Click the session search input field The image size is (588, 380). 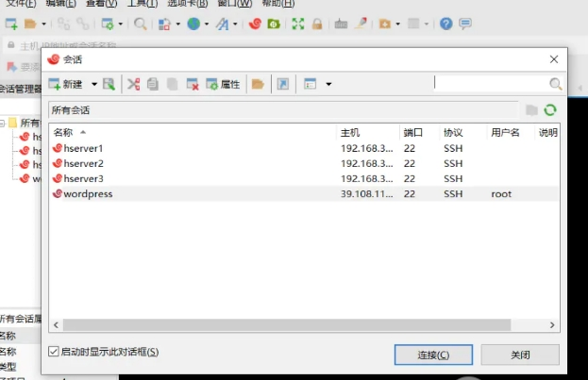pyautogui.click(x=489, y=84)
